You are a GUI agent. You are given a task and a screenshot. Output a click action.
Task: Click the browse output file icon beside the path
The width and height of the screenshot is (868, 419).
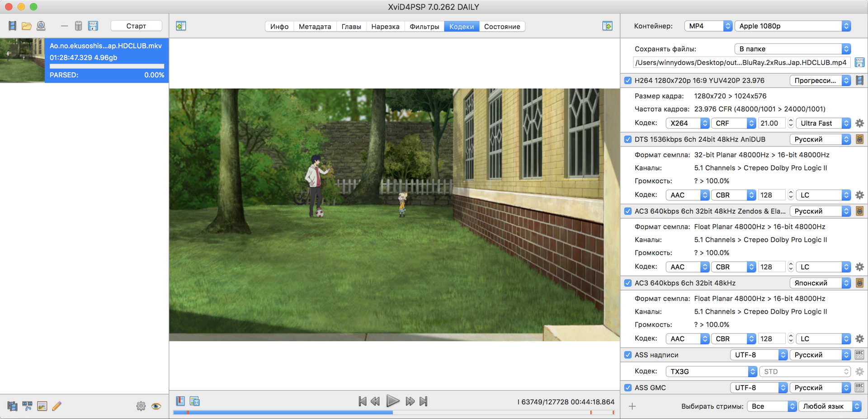(859, 62)
